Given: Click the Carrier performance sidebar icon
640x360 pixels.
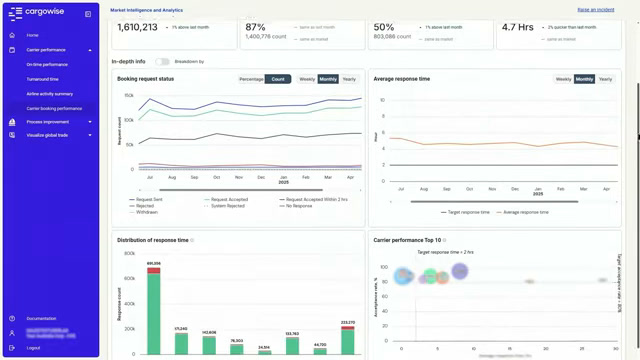Looking at the screenshot, I should [12, 50].
